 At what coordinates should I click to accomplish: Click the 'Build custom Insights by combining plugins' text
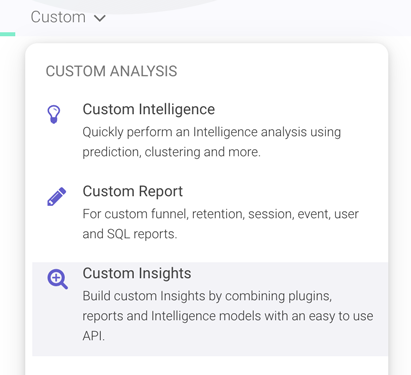click(x=207, y=296)
